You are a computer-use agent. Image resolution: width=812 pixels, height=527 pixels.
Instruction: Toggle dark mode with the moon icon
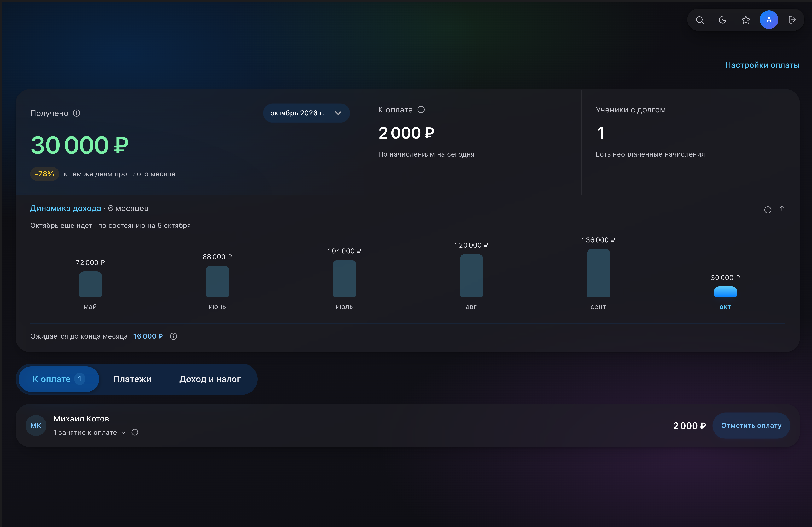coord(723,20)
